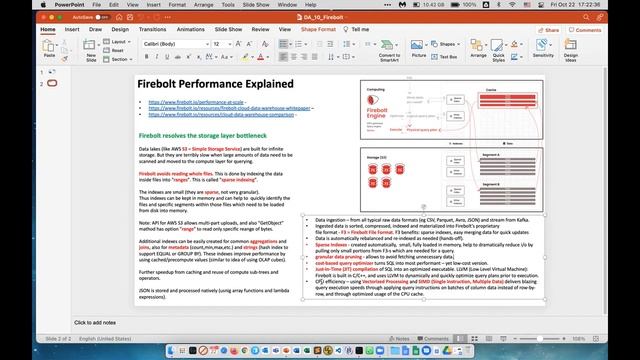Toggle Bold formatting

click(147, 57)
